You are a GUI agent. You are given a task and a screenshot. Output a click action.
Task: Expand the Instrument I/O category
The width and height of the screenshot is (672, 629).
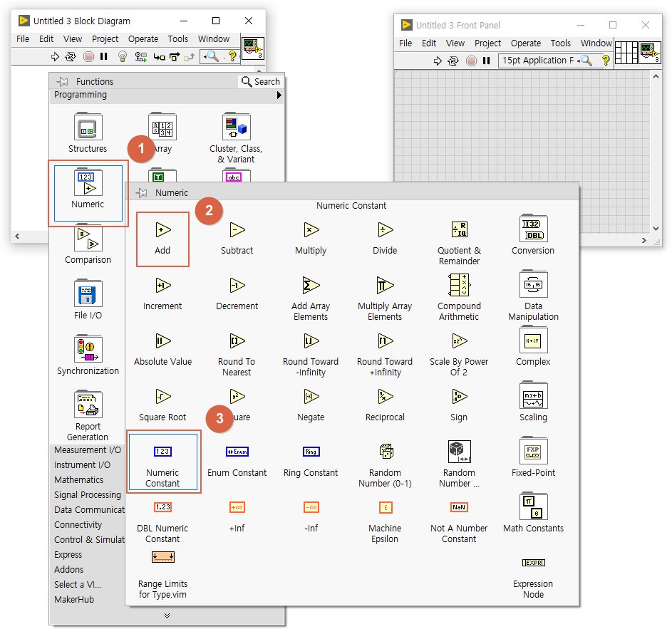click(82, 465)
